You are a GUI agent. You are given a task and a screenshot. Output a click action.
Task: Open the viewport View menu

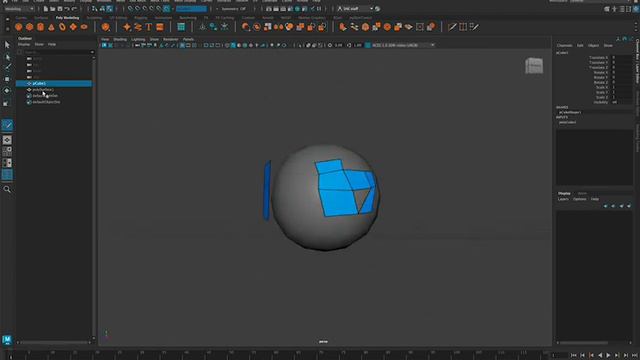[x=105, y=39]
